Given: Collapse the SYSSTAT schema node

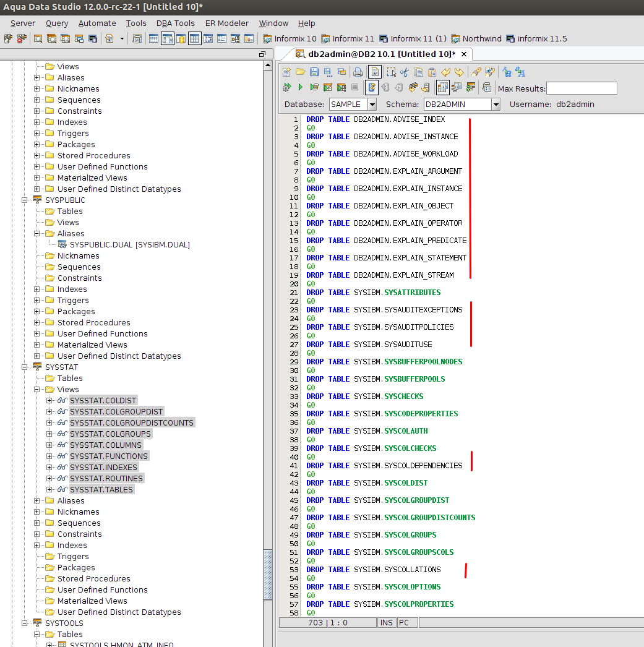Looking at the screenshot, I should click(25, 367).
